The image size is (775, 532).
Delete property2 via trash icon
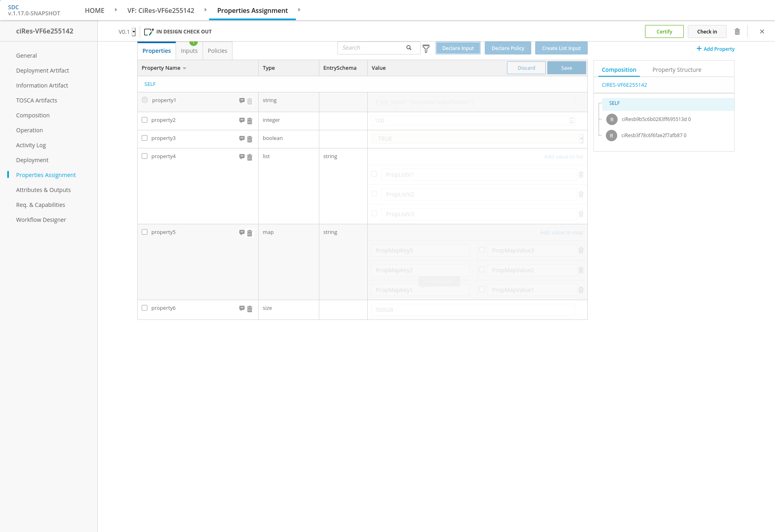250,121
